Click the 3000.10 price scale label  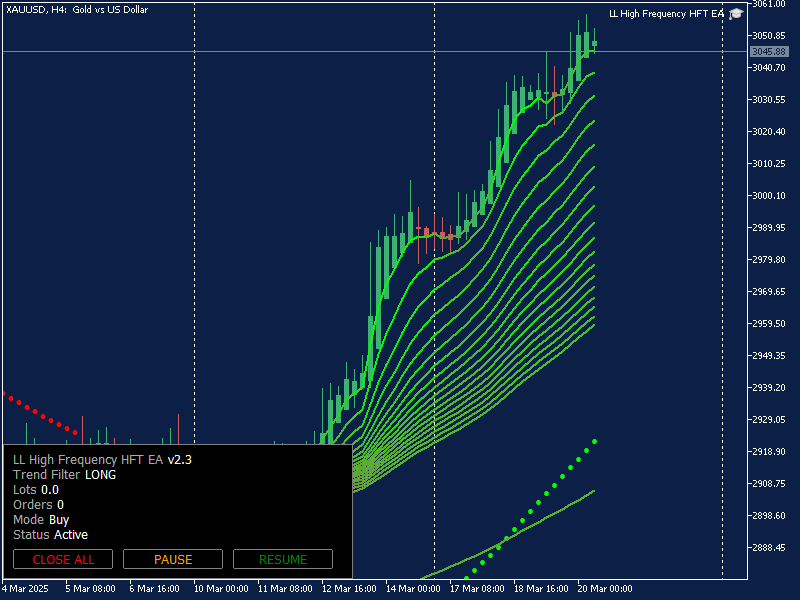(769, 195)
